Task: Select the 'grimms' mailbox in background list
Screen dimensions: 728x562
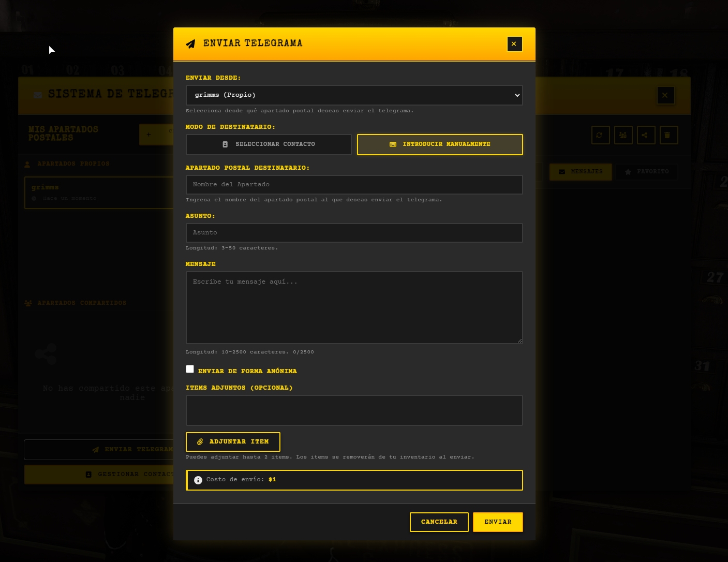Action: pos(99,193)
